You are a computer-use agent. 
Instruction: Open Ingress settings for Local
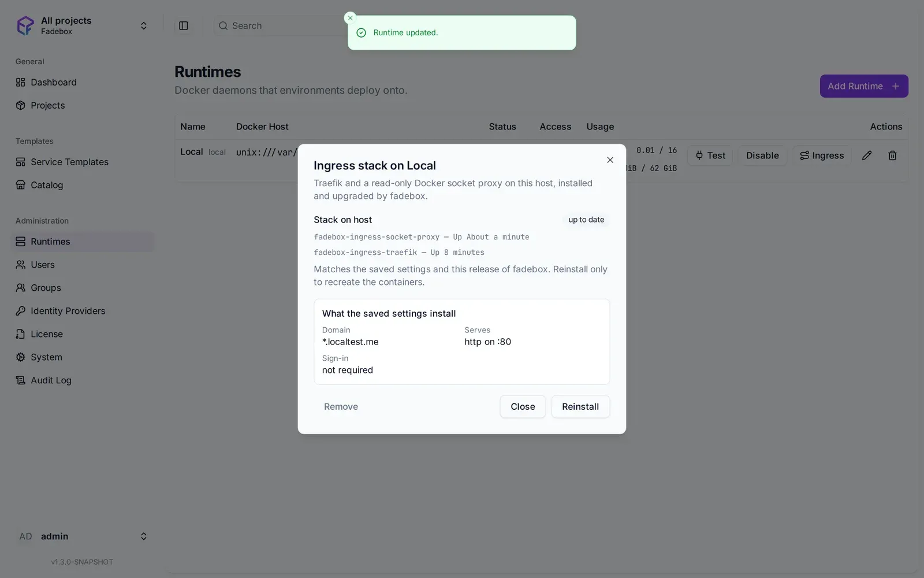822,155
